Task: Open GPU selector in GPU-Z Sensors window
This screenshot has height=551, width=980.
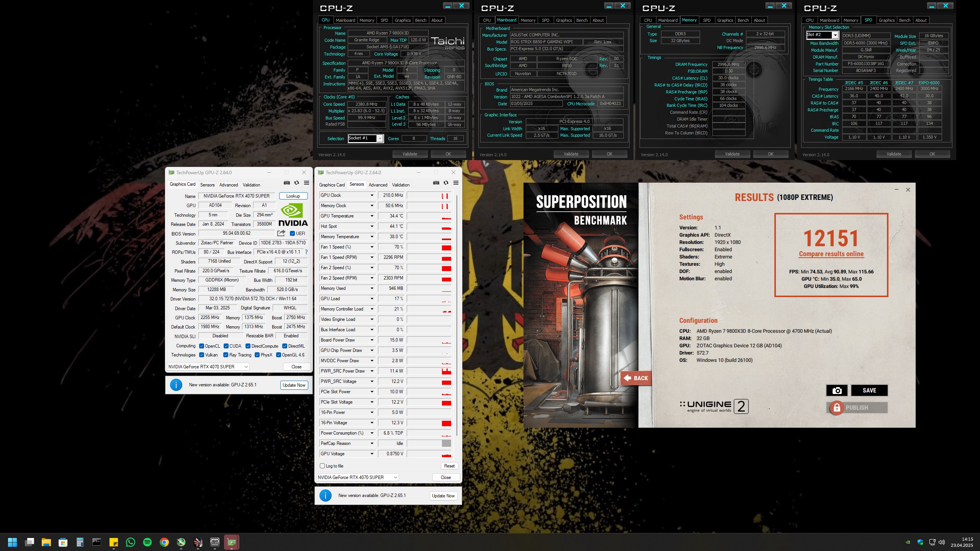Action: 358,477
